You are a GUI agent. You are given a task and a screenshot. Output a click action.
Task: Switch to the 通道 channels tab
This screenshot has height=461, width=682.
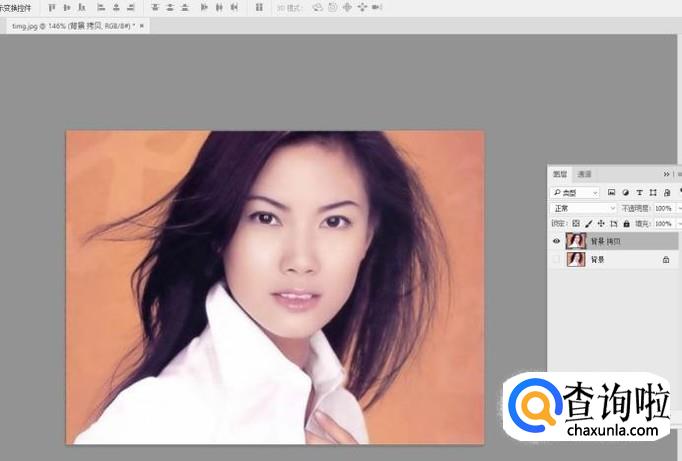tap(583, 174)
